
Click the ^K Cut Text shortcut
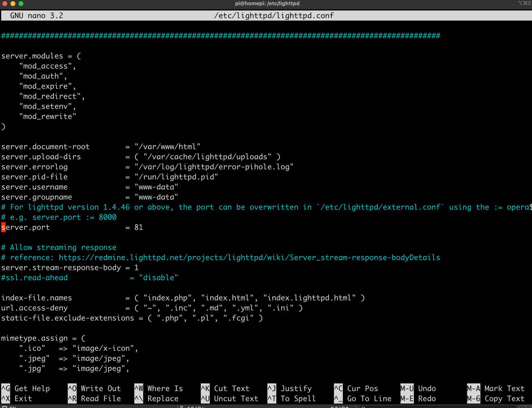pos(225,388)
